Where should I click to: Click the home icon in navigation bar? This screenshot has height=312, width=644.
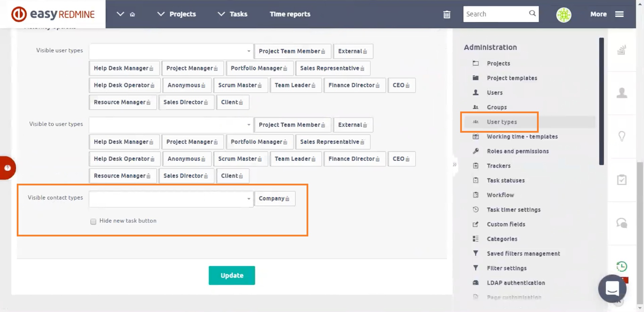pyautogui.click(x=132, y=14)
